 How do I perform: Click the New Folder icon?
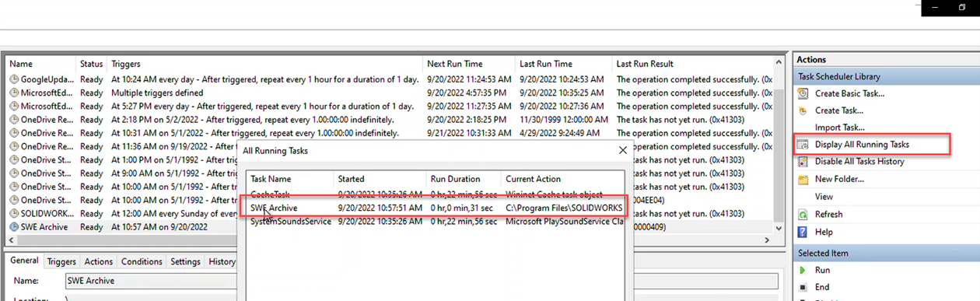[803, 179]
